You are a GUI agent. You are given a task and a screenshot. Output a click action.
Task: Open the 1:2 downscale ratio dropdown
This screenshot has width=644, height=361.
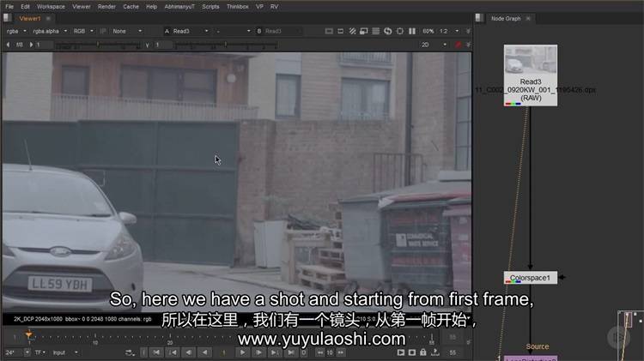tap(449, 31)
